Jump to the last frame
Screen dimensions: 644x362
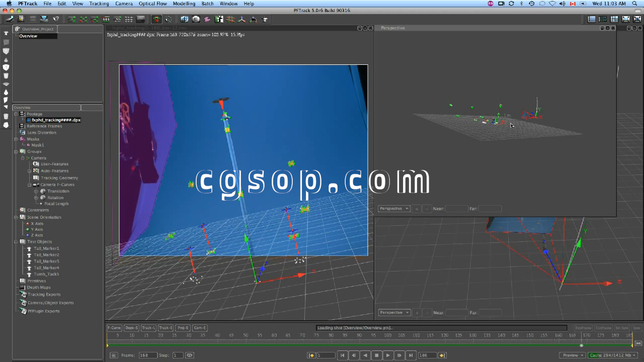411,355
